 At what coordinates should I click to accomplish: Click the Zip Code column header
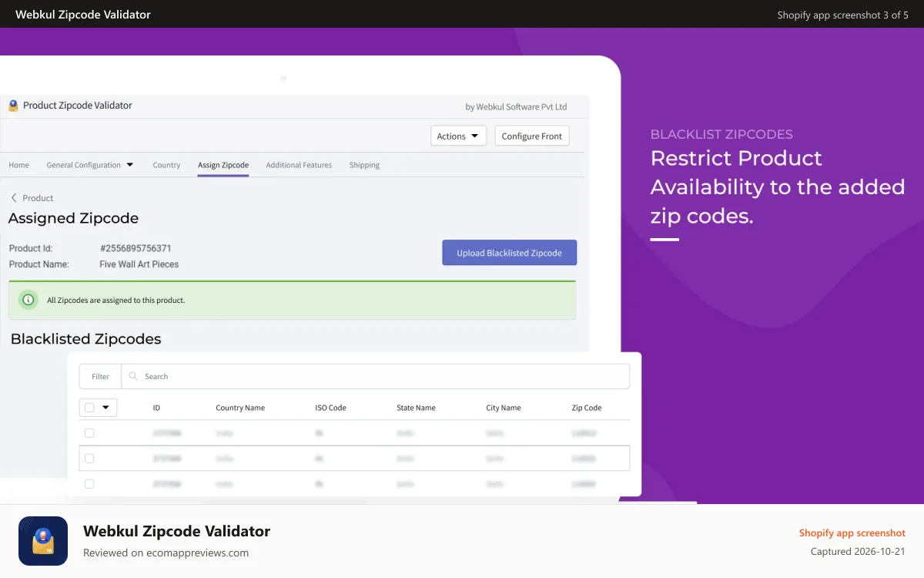(x=587, y=408)
